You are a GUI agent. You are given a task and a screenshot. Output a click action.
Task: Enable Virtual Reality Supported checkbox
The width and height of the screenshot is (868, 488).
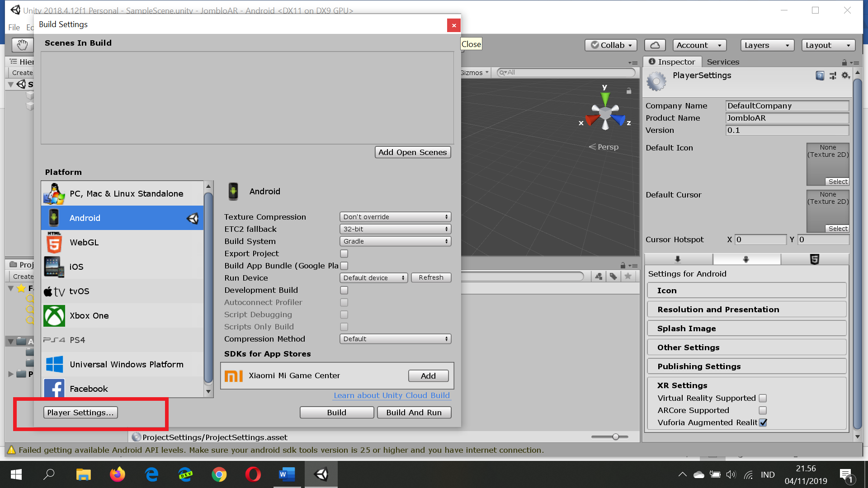(763, 398)
